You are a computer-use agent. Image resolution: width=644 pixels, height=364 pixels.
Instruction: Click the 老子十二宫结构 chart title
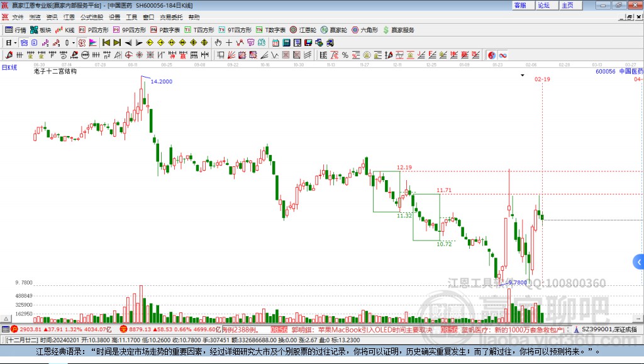[55, 71]
